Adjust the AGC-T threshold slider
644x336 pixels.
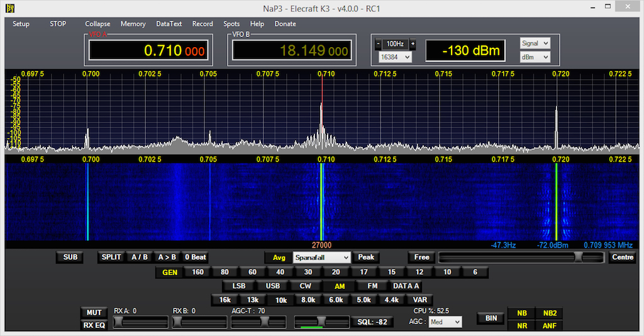(265, 322)
